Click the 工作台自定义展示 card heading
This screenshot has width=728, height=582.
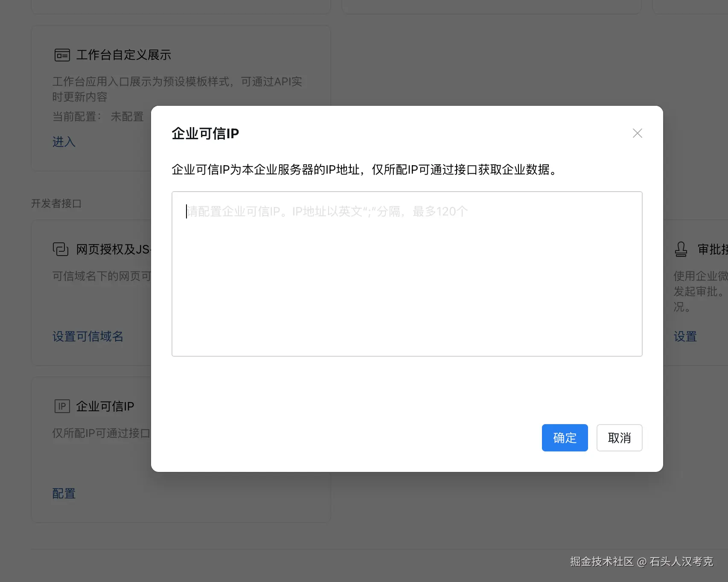(x=124, y=55)
